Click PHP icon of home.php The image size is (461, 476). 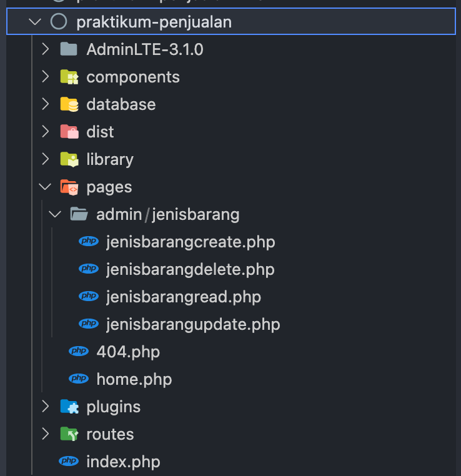tap(79, 379)
